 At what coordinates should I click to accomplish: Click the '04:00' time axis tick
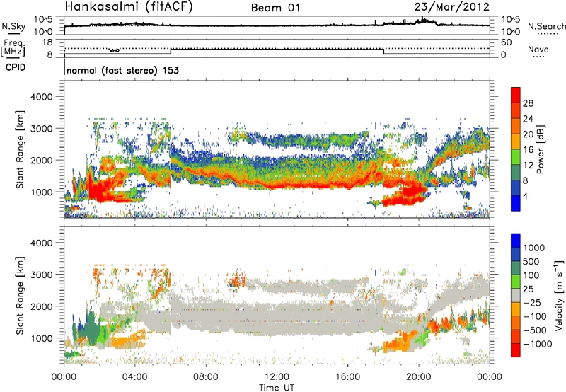click(x=134, y=377)
